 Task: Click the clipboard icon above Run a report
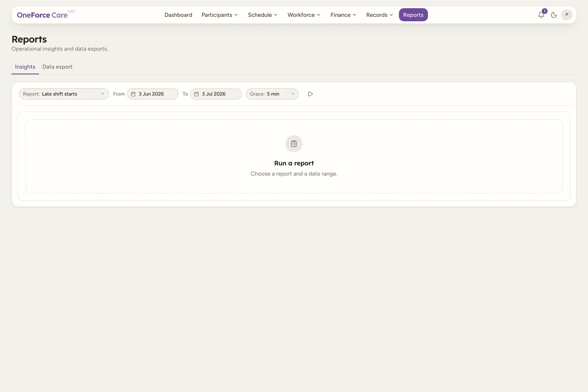click(294, 144)
